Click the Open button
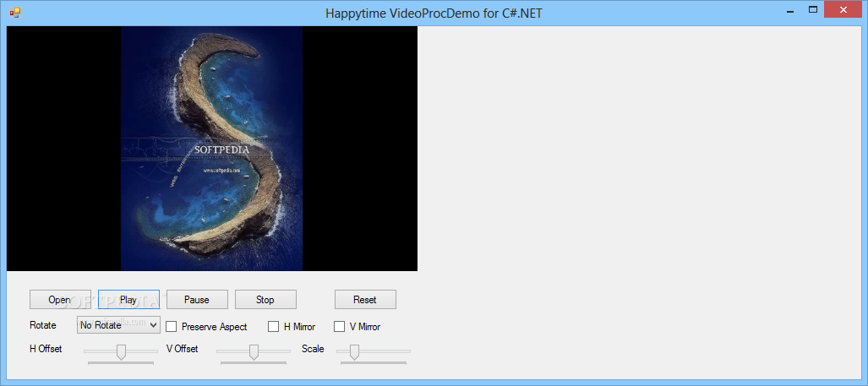868x386 pixels. point(60,300)
